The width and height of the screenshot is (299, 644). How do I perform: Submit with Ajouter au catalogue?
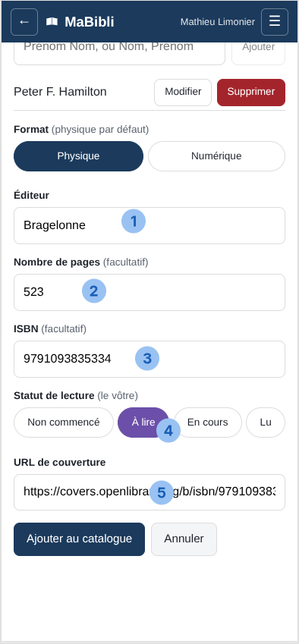(x=79, y=539)
